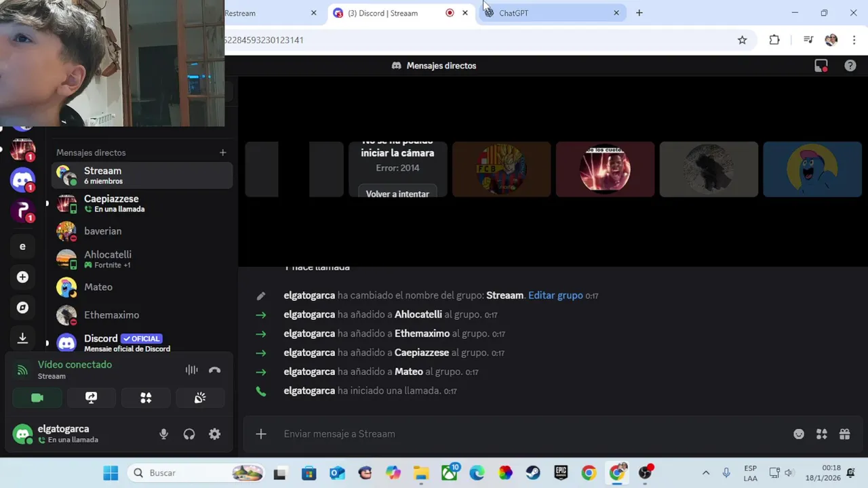Share your screen in the call
868x488 pixels.
(91, 398)
